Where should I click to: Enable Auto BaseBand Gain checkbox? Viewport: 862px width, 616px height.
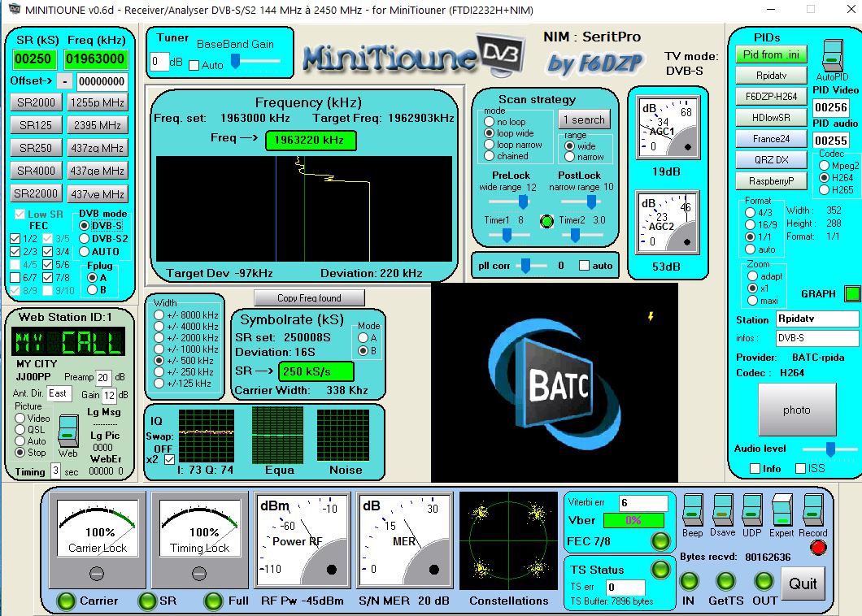point(194,65)
